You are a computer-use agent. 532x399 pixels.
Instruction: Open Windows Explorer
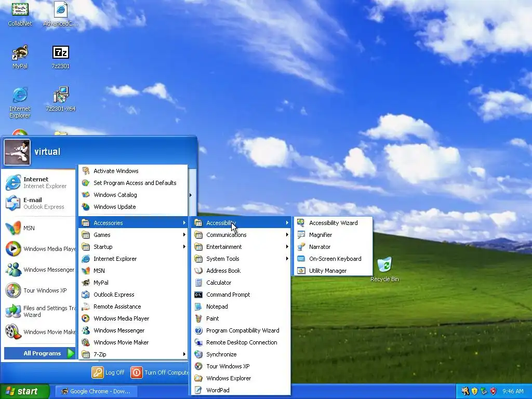[x=241, y=378]
